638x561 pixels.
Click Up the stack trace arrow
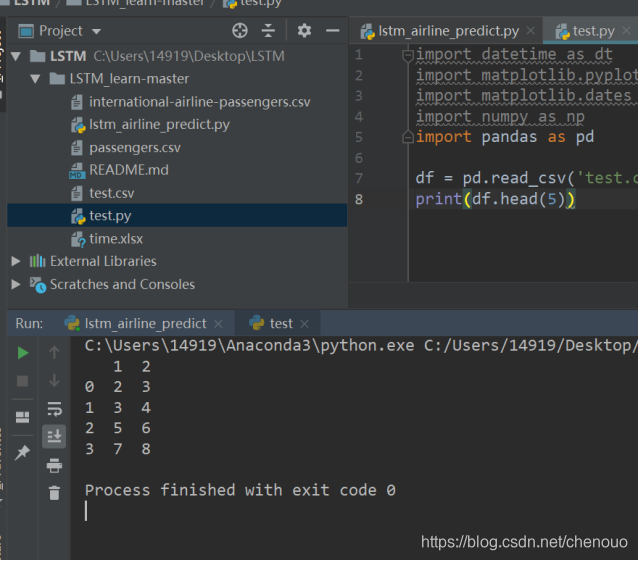point(54,352)
